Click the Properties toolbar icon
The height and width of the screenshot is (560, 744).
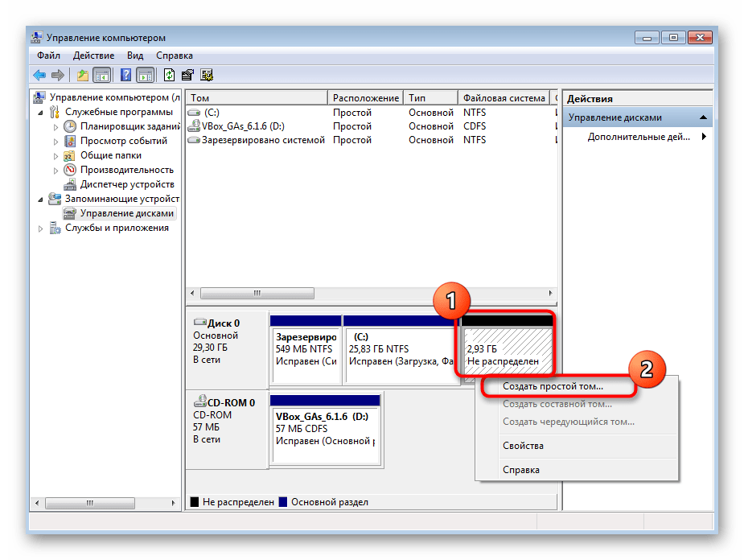(x=187, y=75)
